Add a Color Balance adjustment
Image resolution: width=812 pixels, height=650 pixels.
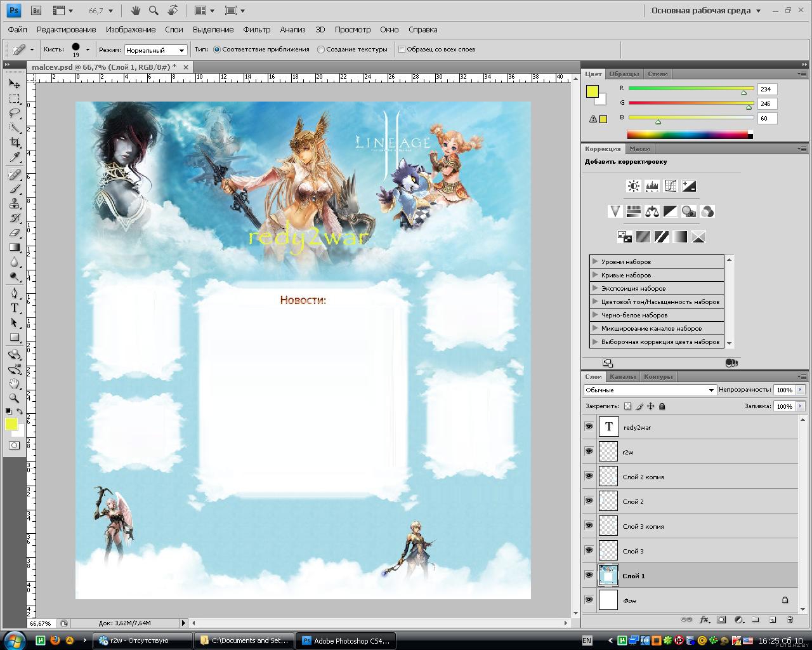[x=652, y=211]
